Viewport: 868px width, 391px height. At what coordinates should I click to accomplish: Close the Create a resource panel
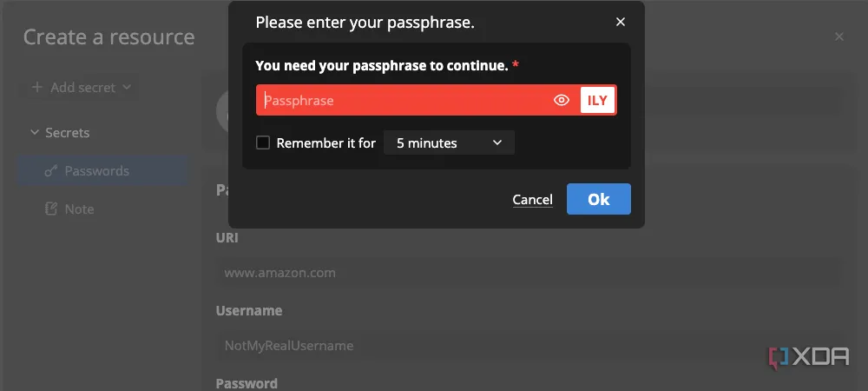[839, 37]
